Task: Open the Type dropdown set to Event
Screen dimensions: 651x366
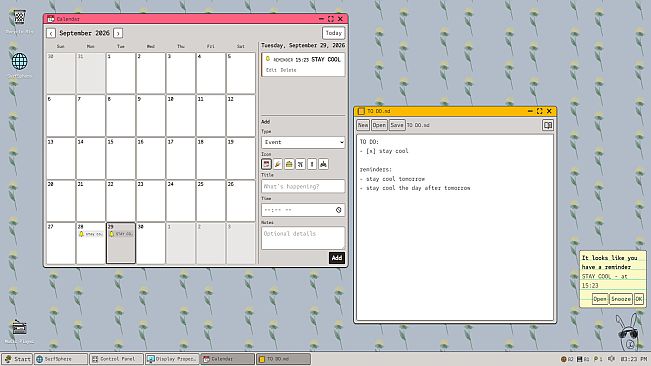Action: coord(303,142)
